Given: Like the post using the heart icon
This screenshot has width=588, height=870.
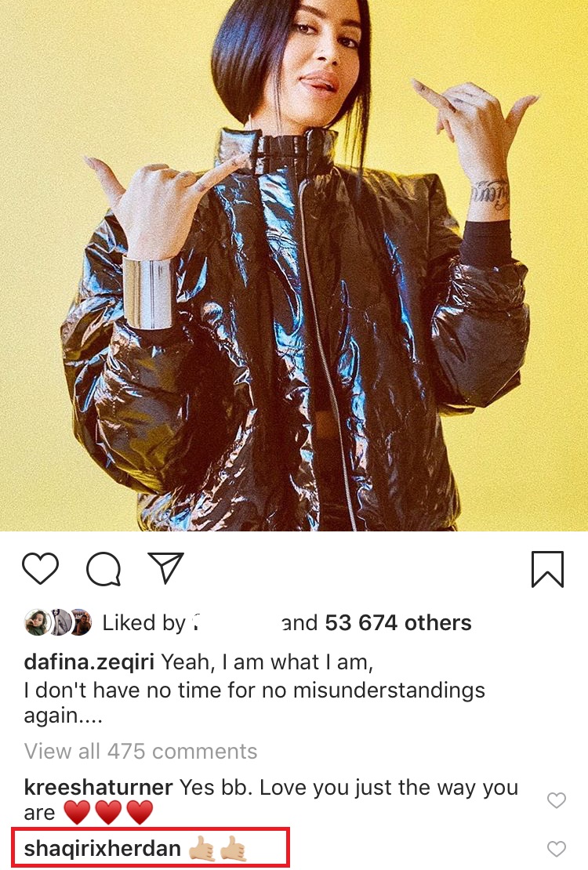Looking at the screenshot, I should click(x=41, y=569).
